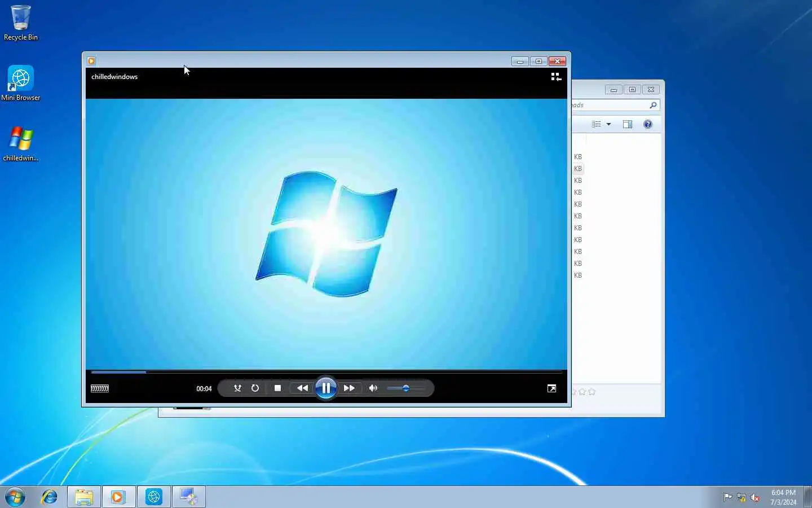
Task: Click the Mini Browser taskbar button
Action: pos(154,497)
